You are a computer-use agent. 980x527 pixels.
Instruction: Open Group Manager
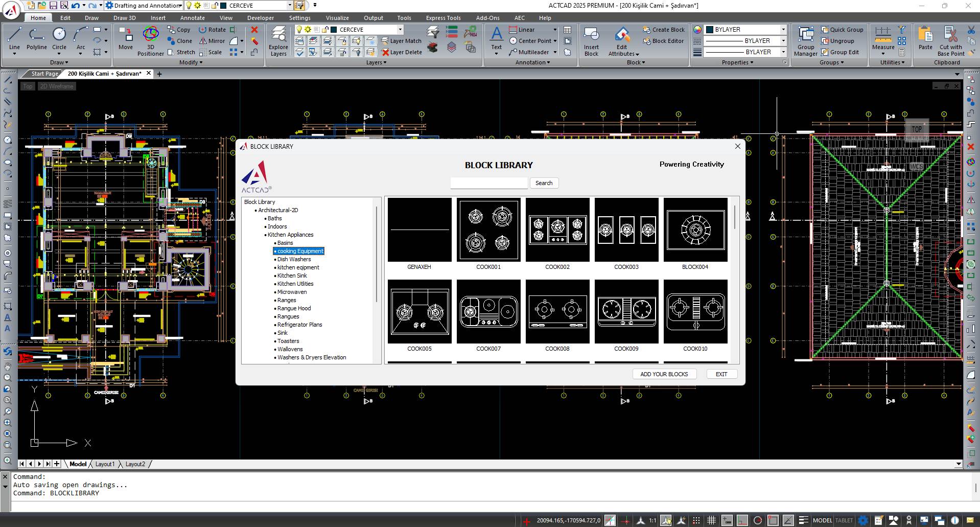(806, 41)
